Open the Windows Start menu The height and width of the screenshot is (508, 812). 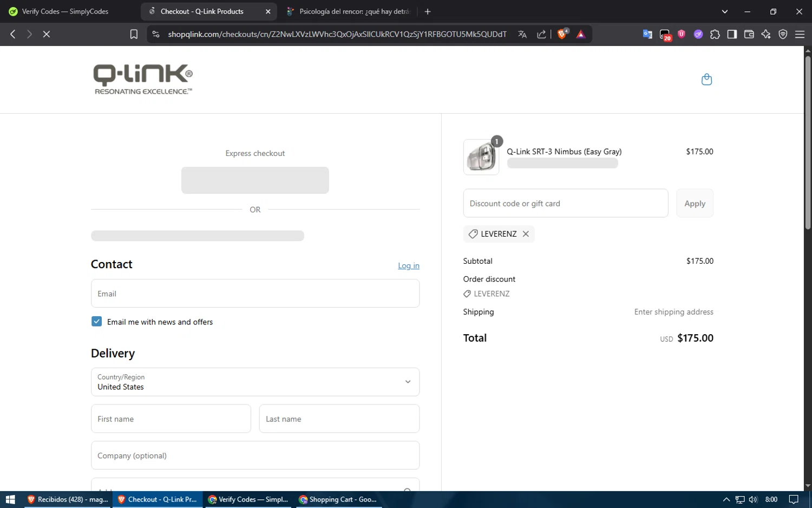pos(10,499)
